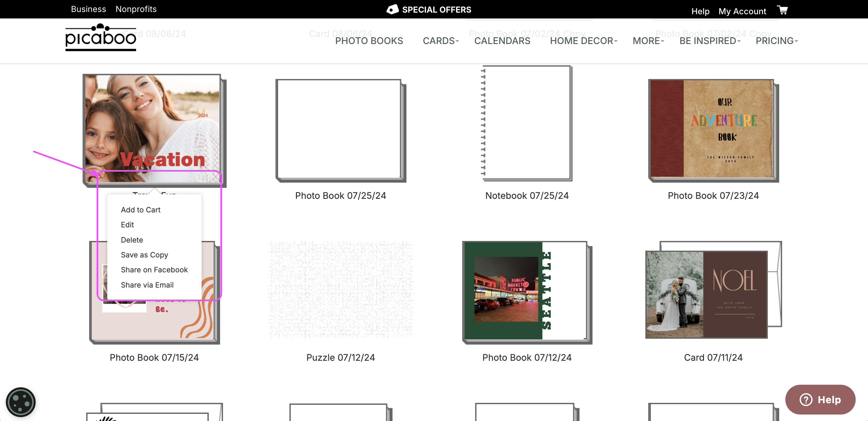Open the floating Help chat button

point(820,399)
